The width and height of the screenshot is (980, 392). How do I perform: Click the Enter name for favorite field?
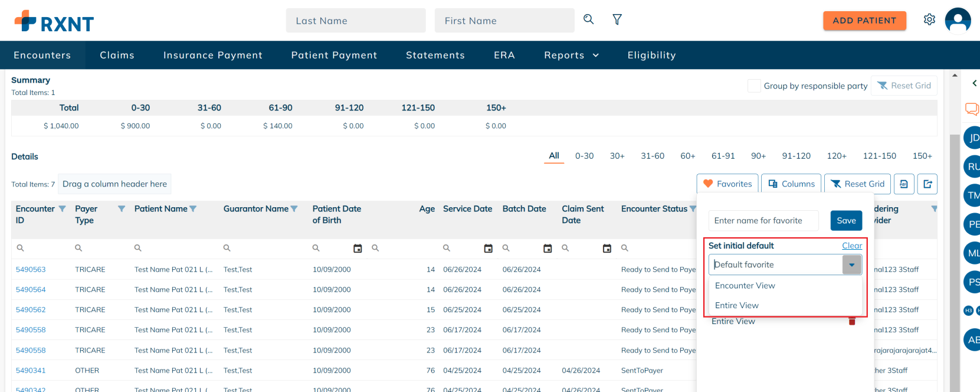[763, 221]
